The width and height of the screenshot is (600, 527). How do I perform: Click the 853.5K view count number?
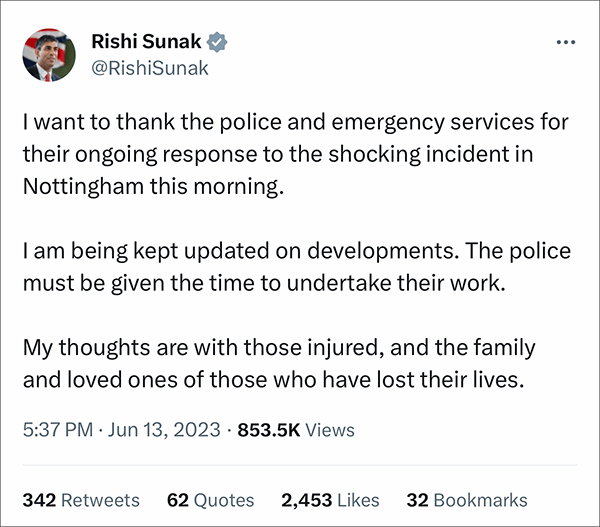(269, 430)
